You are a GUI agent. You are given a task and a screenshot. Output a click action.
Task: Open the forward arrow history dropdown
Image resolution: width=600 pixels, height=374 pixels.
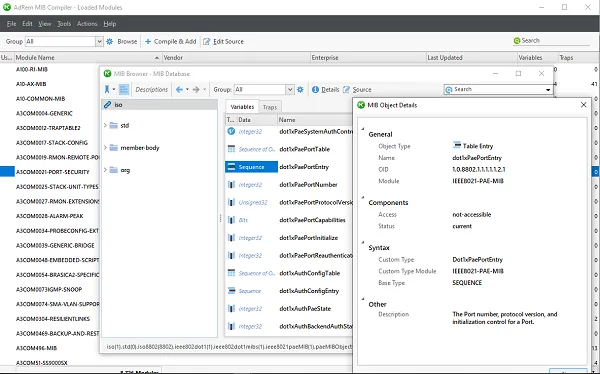click(204, 90)
